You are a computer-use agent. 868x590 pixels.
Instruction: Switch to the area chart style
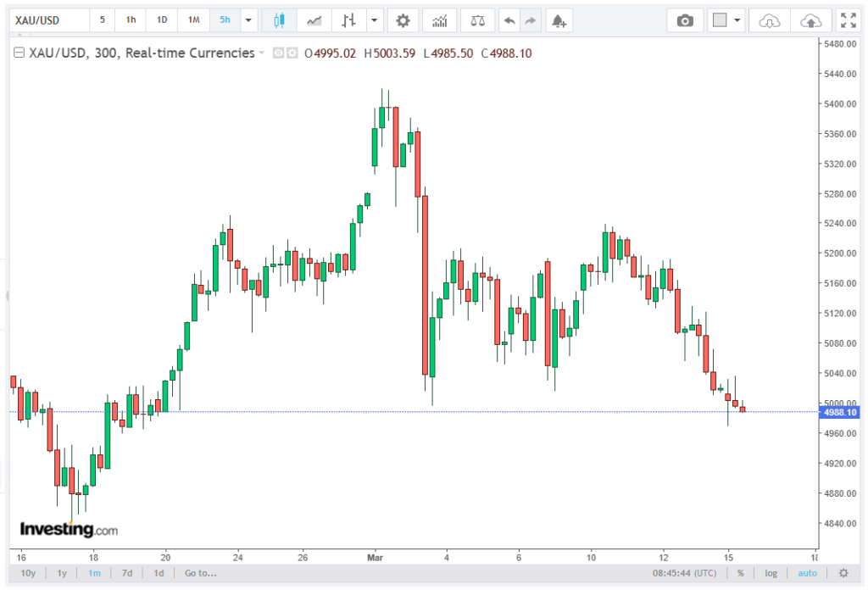coord(314,20)
